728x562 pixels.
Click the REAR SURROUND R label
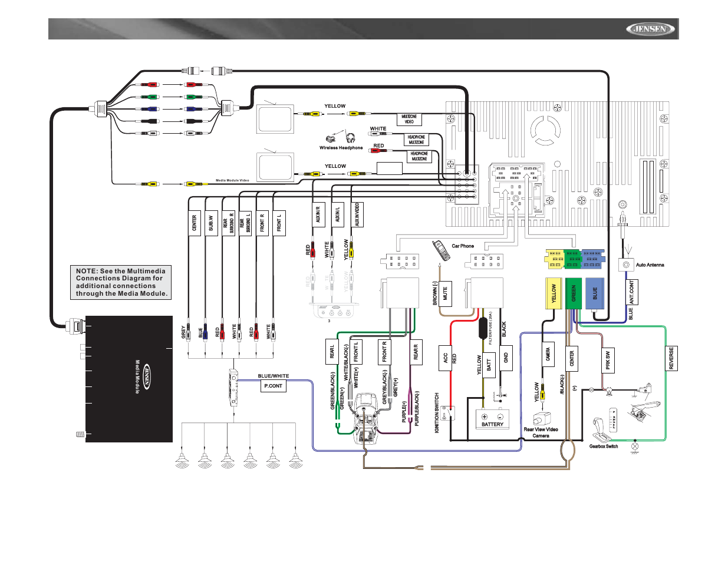[x=229, y=223]
